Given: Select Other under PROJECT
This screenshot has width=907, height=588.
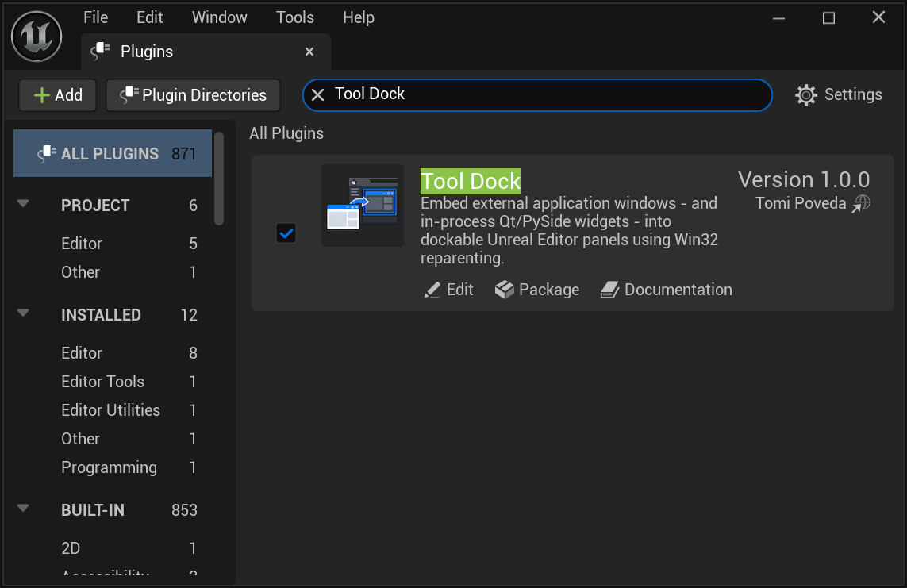Looking at the screenshot, I should [x=80, y=271].
